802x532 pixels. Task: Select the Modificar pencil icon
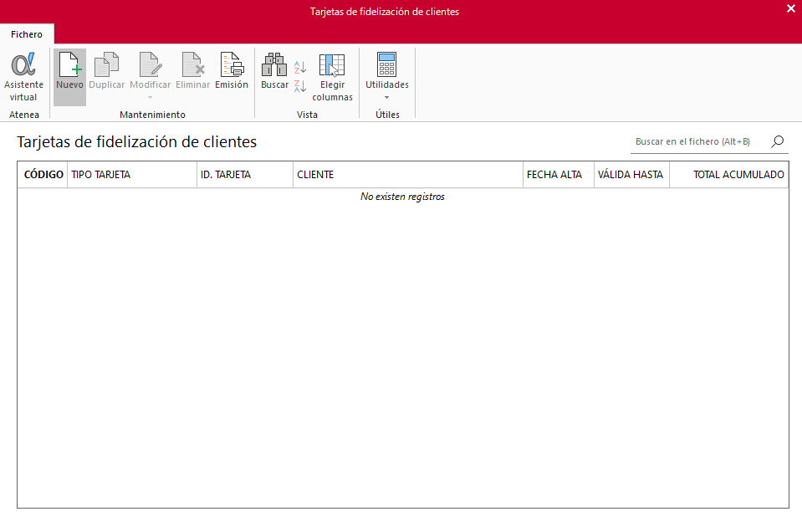point(151,64)
